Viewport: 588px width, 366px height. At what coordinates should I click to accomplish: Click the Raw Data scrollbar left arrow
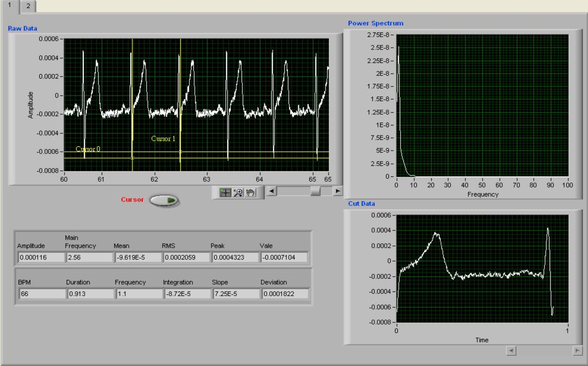tap(272, 191)
